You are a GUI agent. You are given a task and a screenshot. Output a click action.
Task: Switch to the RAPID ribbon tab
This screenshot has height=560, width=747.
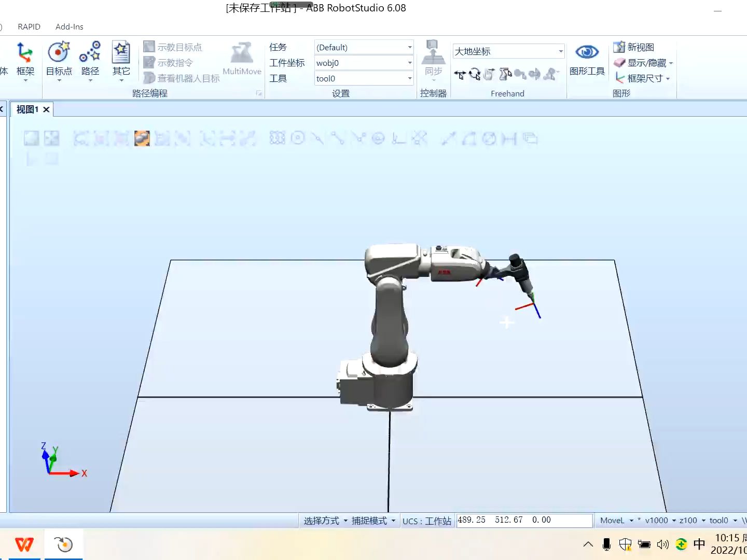pyautogui.click(x=29, y=26)
